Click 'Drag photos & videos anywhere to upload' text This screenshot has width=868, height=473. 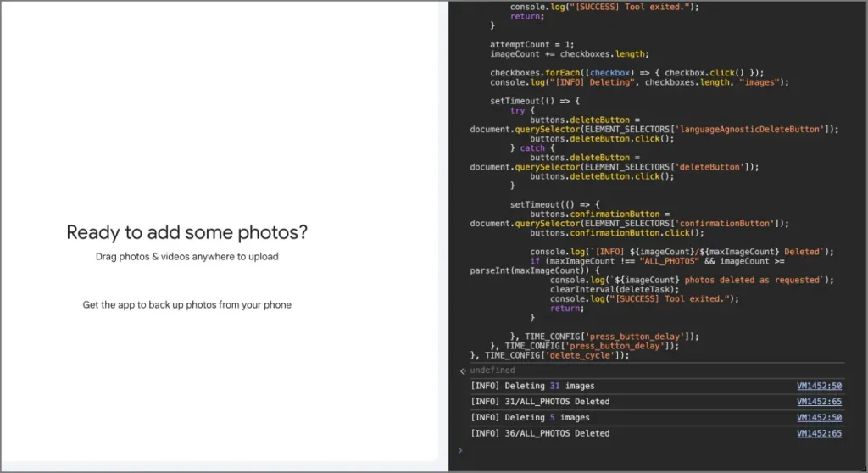(x=187, y=257)
